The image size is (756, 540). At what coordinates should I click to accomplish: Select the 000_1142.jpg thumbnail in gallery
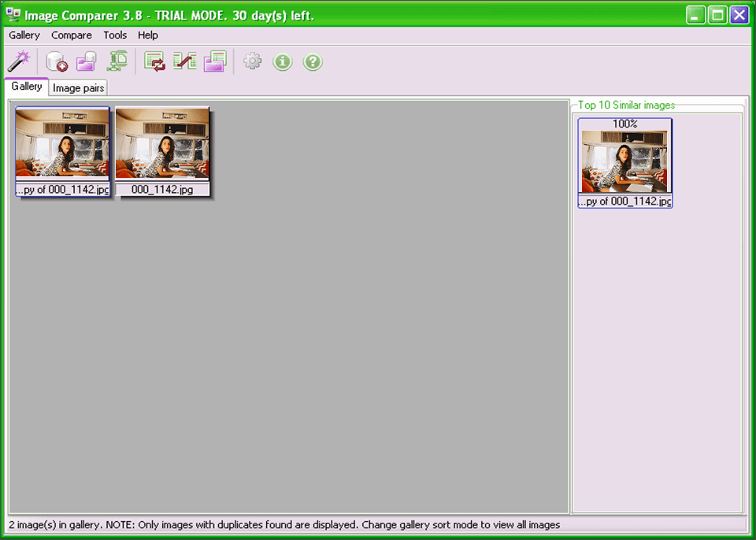[162, 146]
